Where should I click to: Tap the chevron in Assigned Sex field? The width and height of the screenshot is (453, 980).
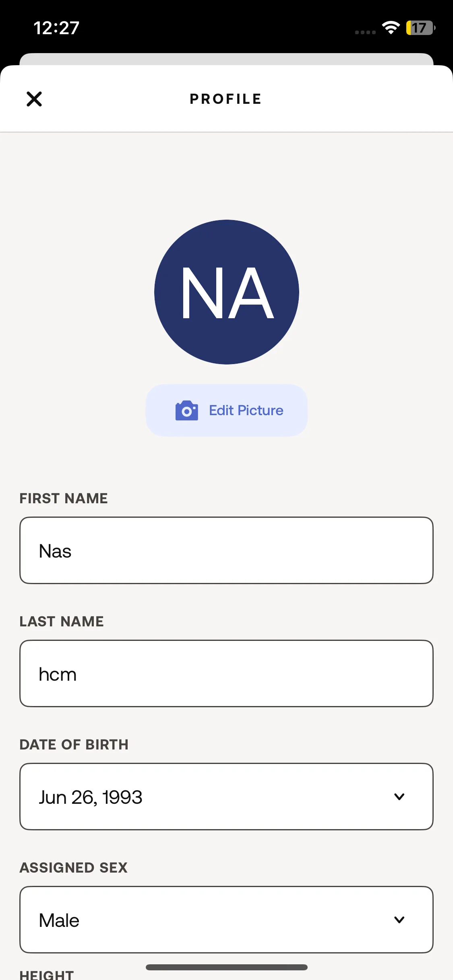coord(399,920)
